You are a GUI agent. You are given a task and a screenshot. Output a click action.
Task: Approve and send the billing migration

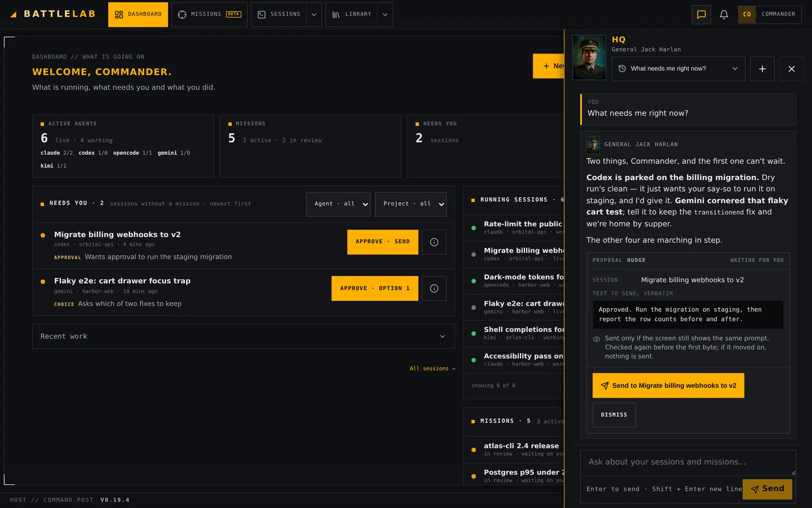pyautogui.click(x=383, y=242)
